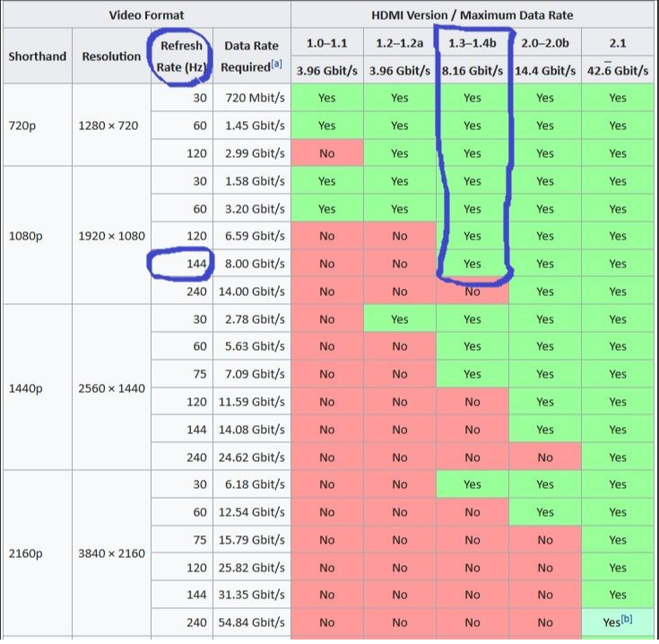Select the 2.0–2.0b HDMI version header
Screen dimensions: 659x644
point(545,42)
